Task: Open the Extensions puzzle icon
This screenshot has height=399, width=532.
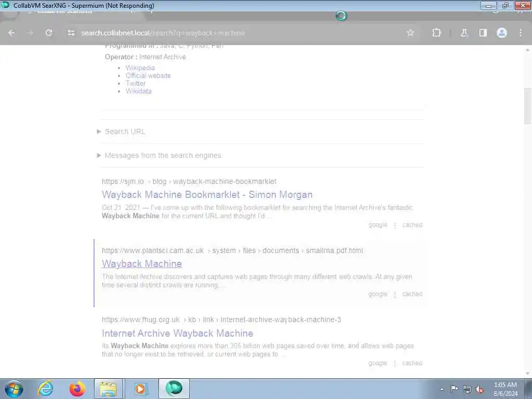Action: click(x=436, y=33)
